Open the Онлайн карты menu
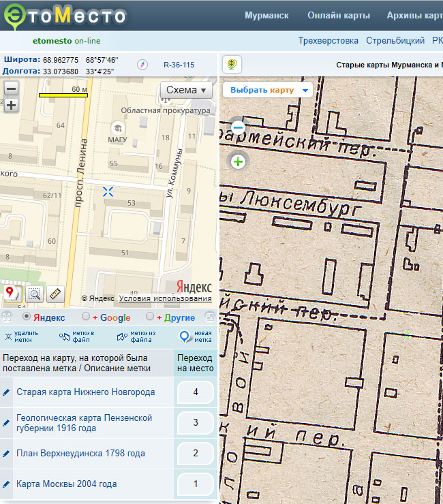 click(339, 16)
